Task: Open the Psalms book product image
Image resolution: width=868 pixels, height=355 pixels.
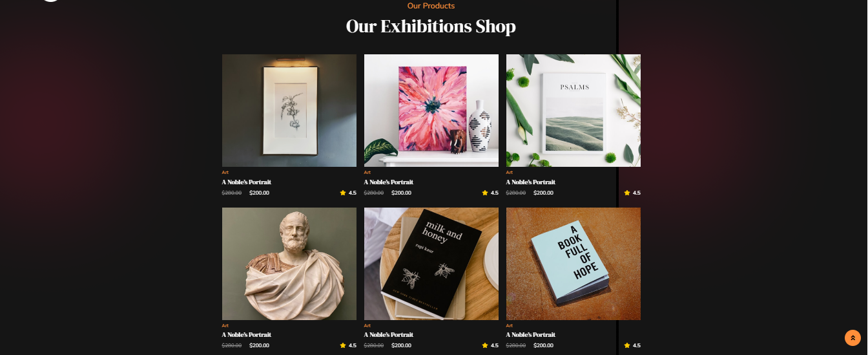Action: (x=573, y=111)
